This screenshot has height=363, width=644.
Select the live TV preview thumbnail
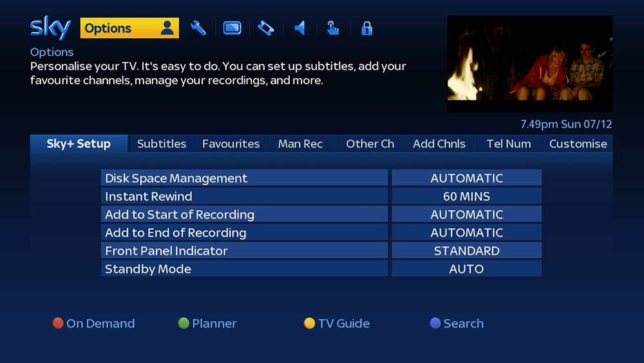pos(530,64)
